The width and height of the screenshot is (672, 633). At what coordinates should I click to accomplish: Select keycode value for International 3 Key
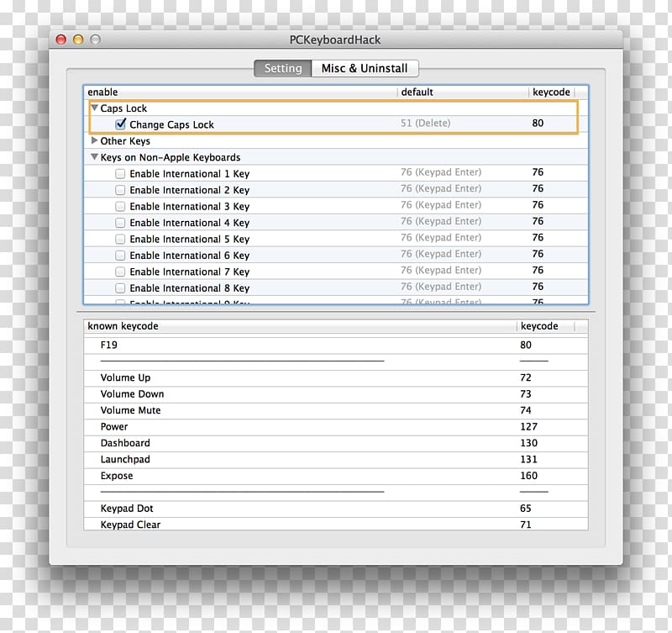click(538, 204)
